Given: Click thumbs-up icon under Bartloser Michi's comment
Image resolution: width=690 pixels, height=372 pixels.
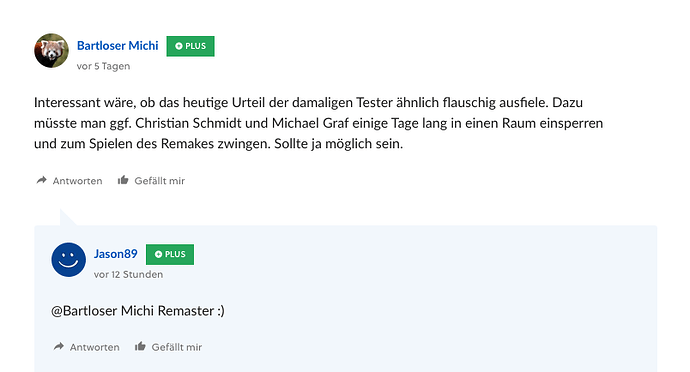Looking at the screenshot, I should (x=123, y=180).
